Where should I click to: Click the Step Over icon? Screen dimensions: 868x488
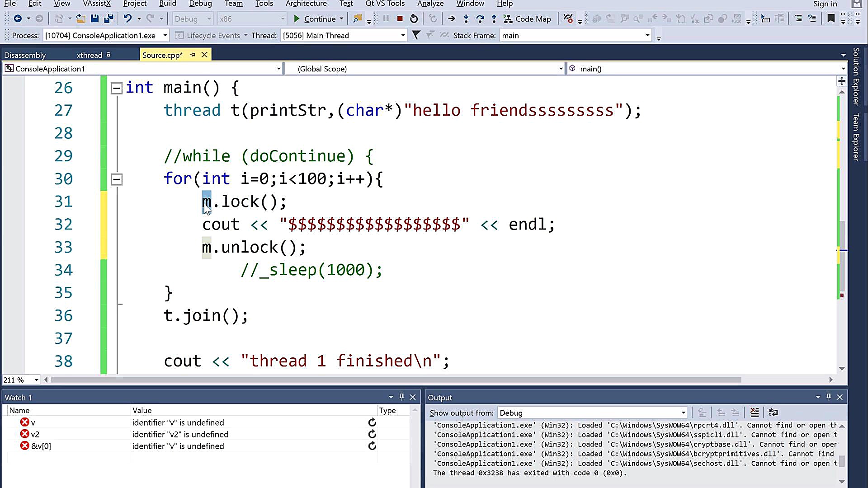480,19
